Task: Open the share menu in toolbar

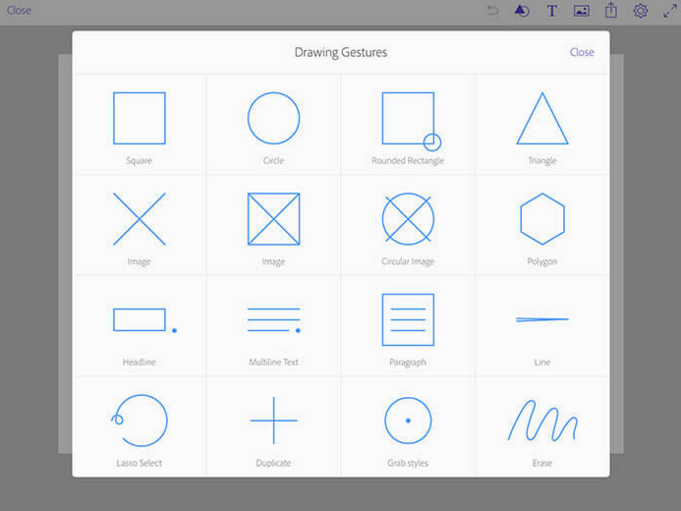Action: [x=611, y=10]
